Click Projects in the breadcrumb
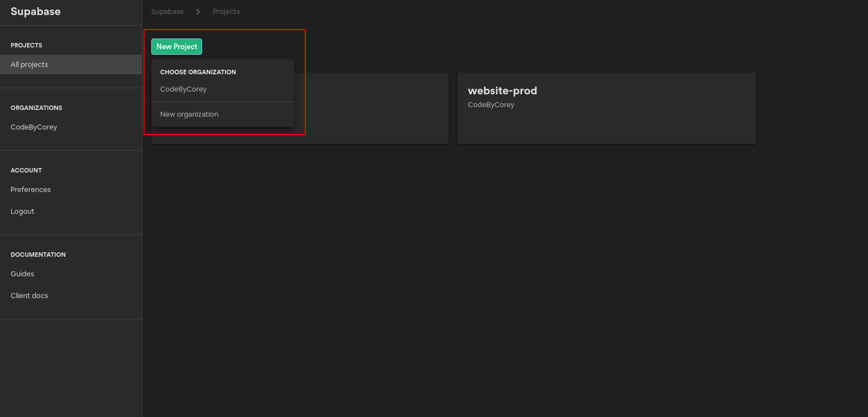 pos(226,11)
